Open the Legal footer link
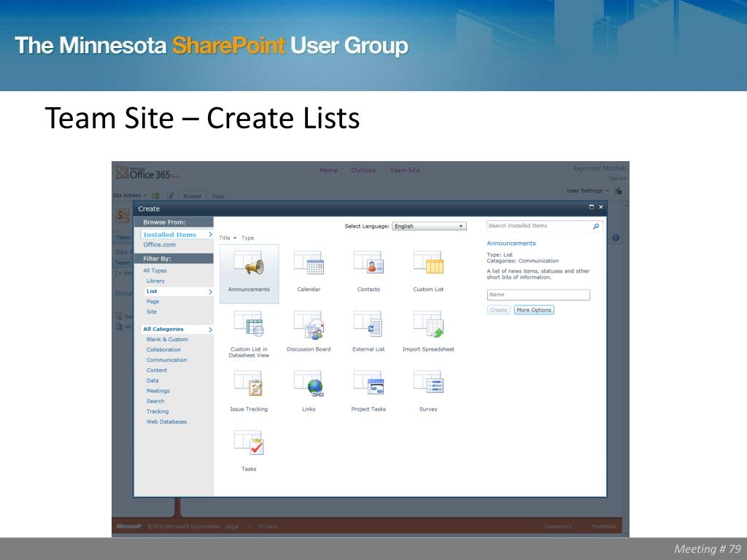This screenshot has height=560, width=747. point(232,526)
